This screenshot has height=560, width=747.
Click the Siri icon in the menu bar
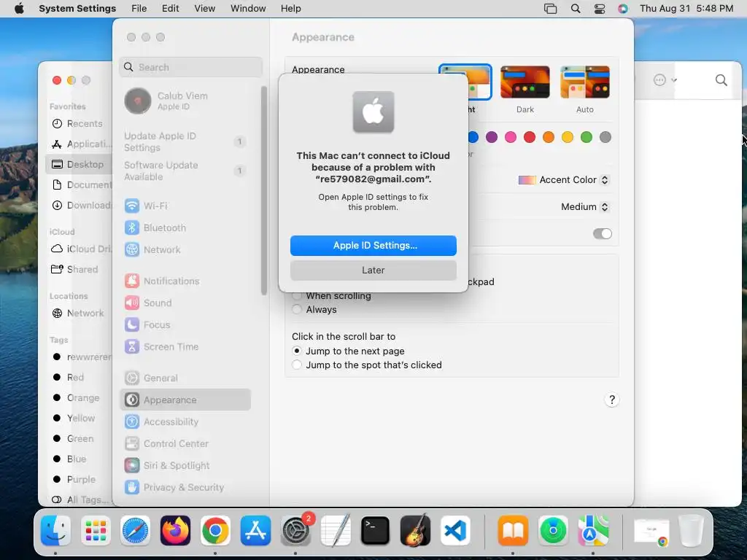(x=623, y=9)
